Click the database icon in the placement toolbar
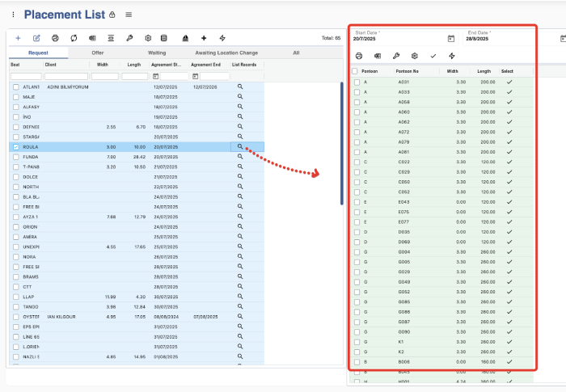 pos(164,38)
